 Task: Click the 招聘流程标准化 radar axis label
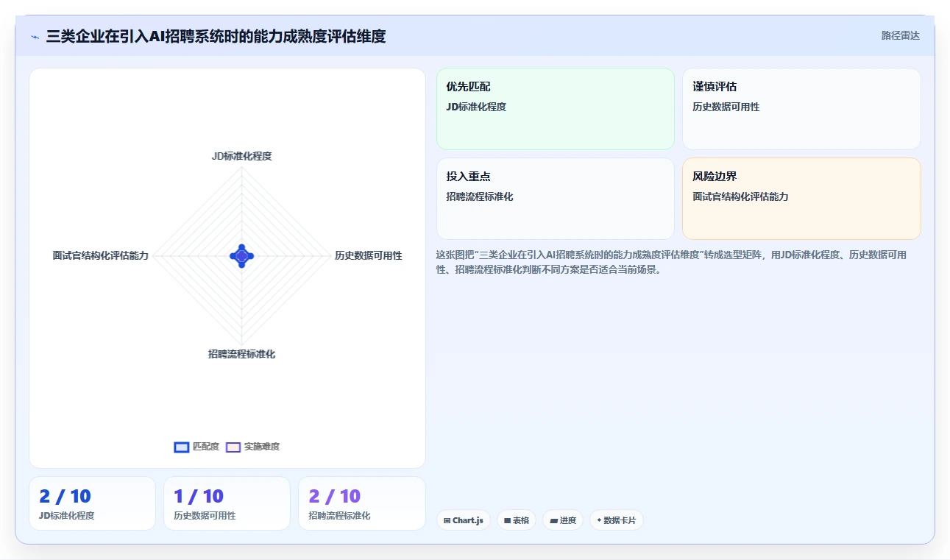(x=242, y=354)
